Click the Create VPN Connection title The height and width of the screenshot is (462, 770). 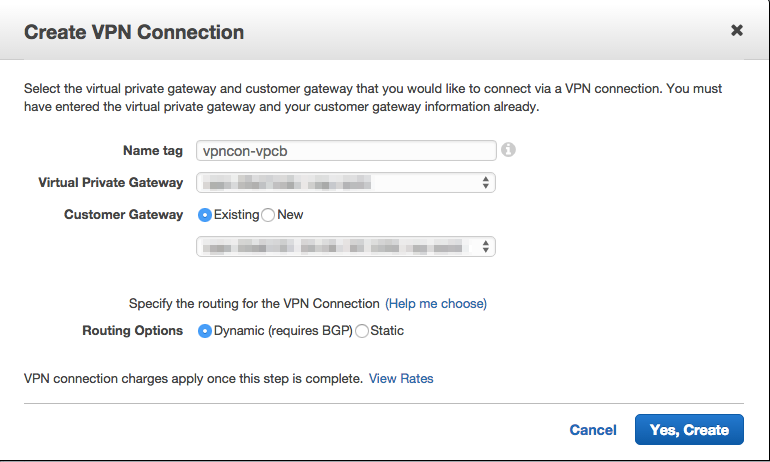pos(134,32)
